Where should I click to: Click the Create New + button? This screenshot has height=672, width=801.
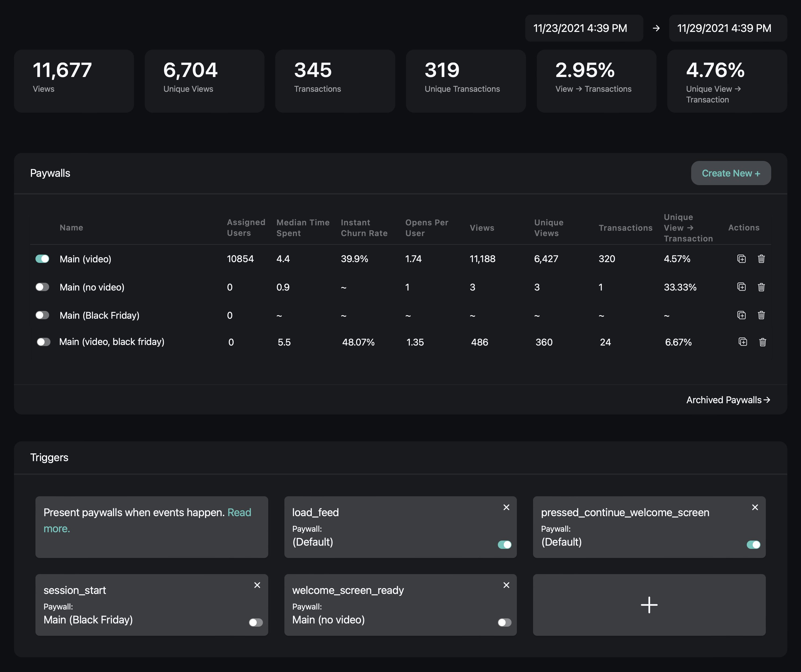[x=731, y=173]
